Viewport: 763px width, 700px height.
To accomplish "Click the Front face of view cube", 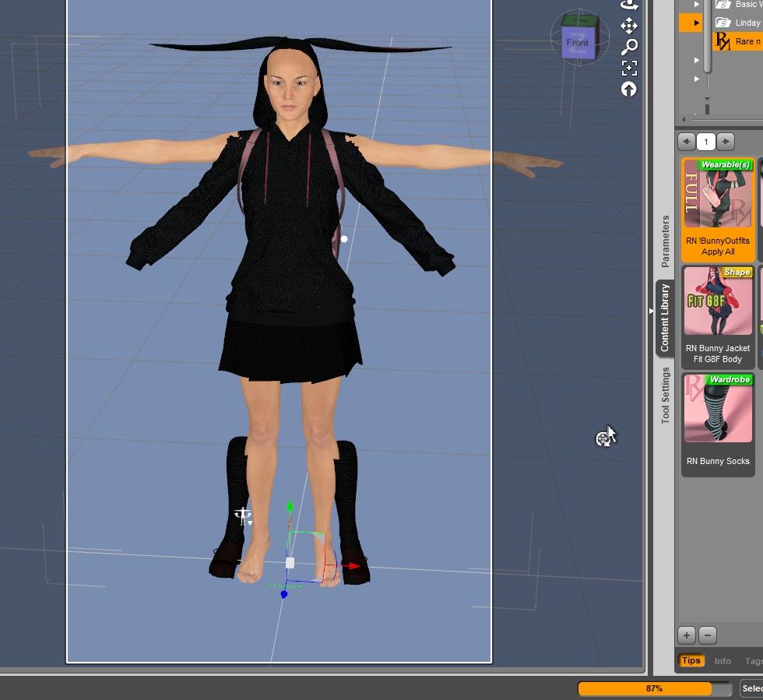I will pos(577,43).
